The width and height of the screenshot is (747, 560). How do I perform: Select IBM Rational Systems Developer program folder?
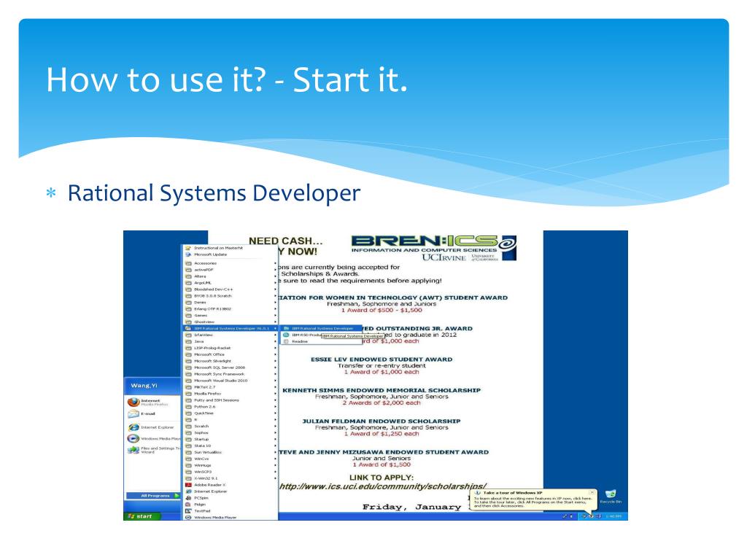tap(230, 329)
